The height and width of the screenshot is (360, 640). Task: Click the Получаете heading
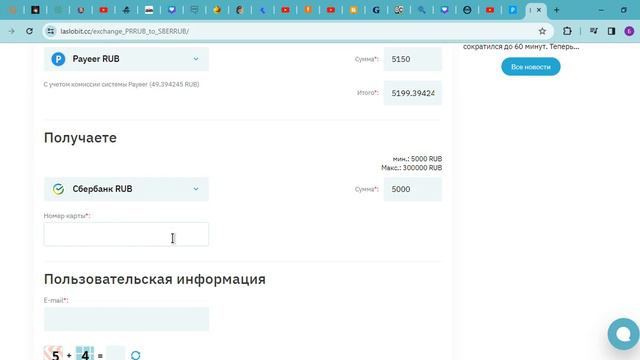click(x=80, y=138)
